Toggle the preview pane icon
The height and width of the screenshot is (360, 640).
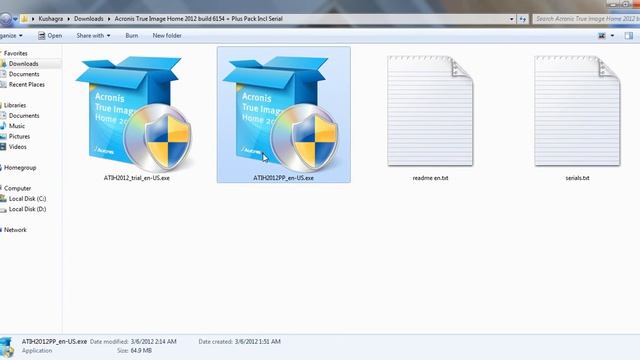[x=629, y=36]
